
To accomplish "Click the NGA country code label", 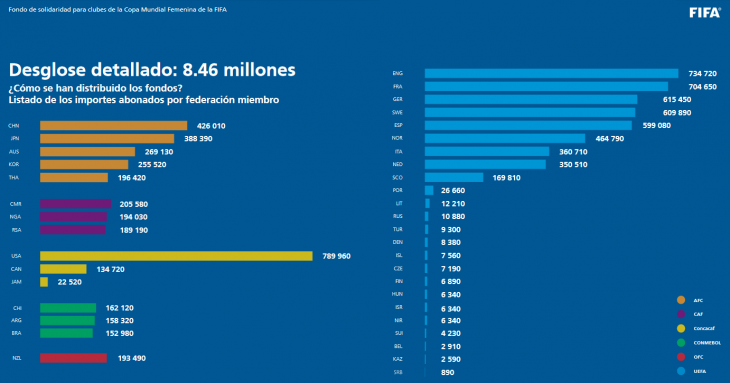I will coord(15,217).
